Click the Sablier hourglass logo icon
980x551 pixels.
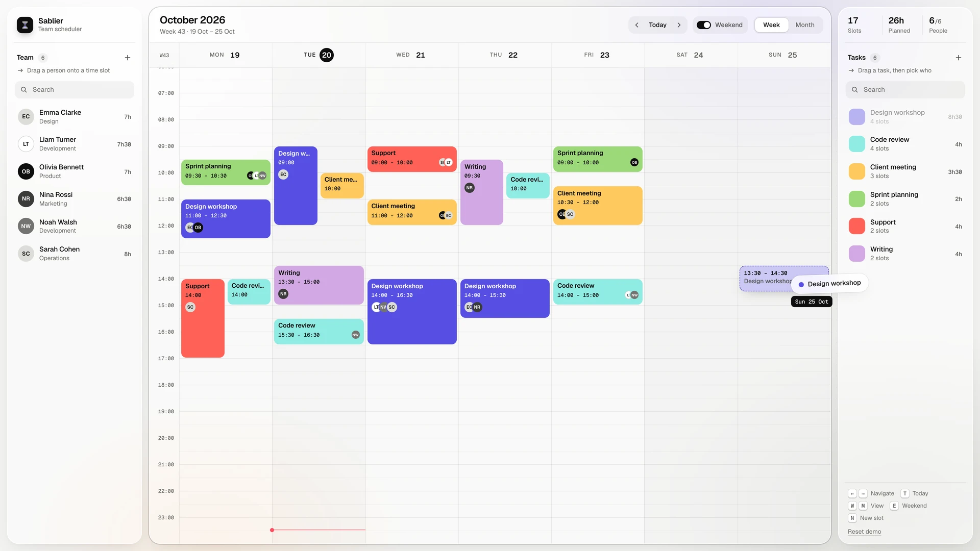pos(25,24)
